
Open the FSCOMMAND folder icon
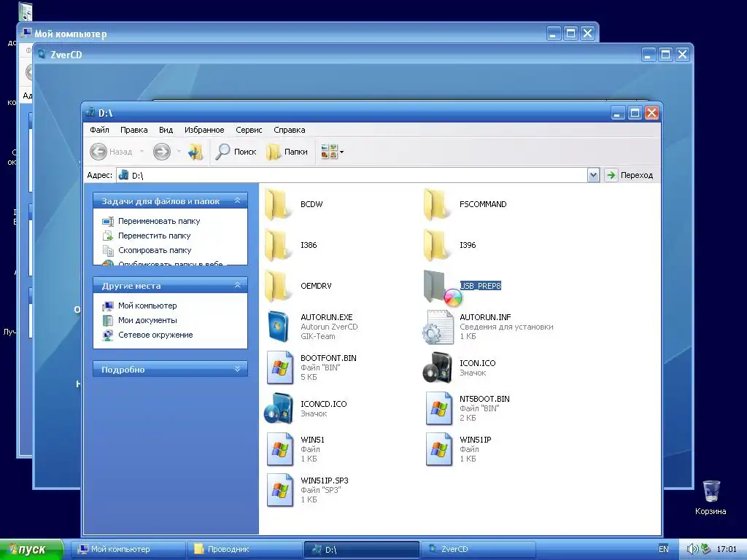(437, 204)
